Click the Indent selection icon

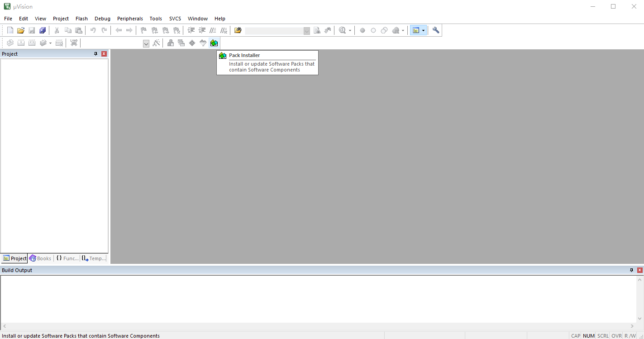pyautogui.click(x=191, y=30)
